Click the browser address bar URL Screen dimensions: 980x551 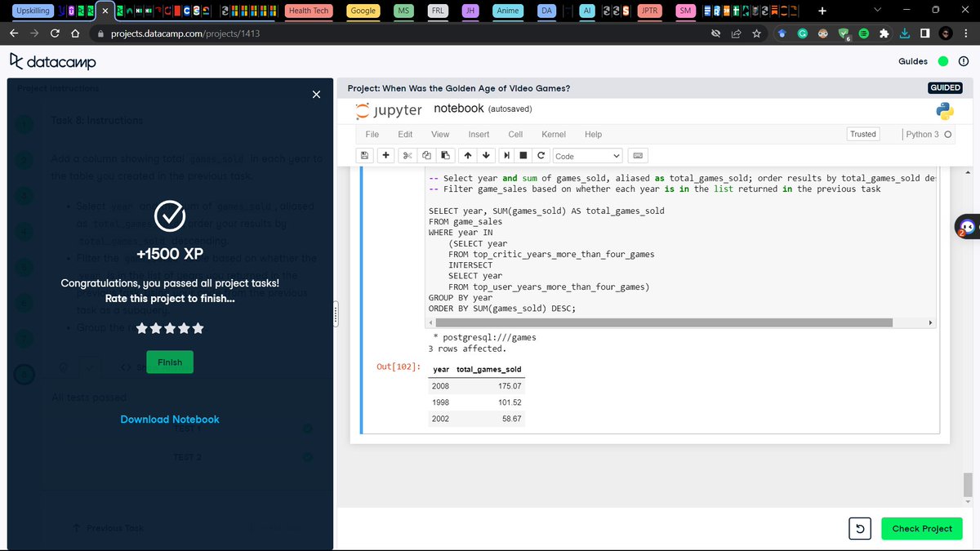(x=187, y=34)
